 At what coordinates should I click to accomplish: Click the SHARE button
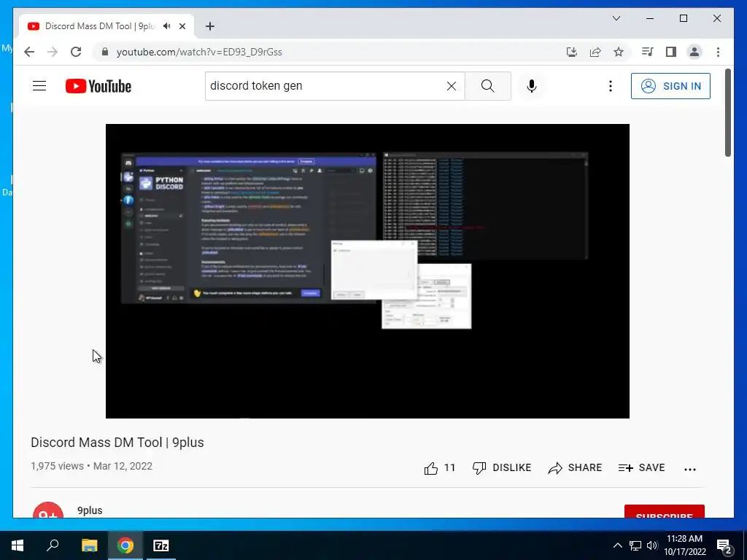point(575,467)
